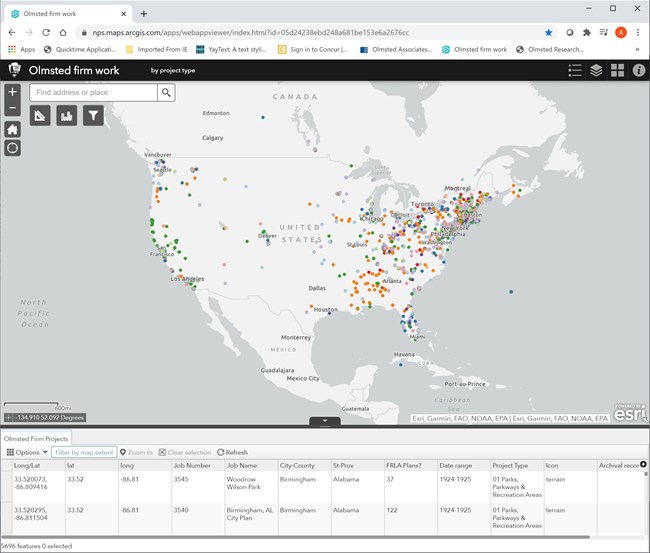
Task: Open the Measurement tool
Action: [41, 116]
